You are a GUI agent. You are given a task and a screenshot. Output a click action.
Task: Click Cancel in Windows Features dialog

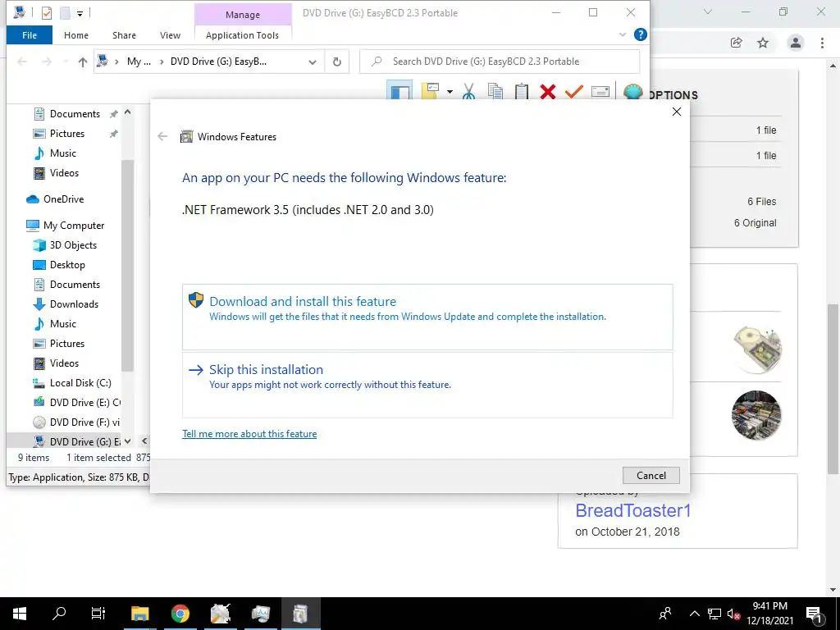coord(651,476)
